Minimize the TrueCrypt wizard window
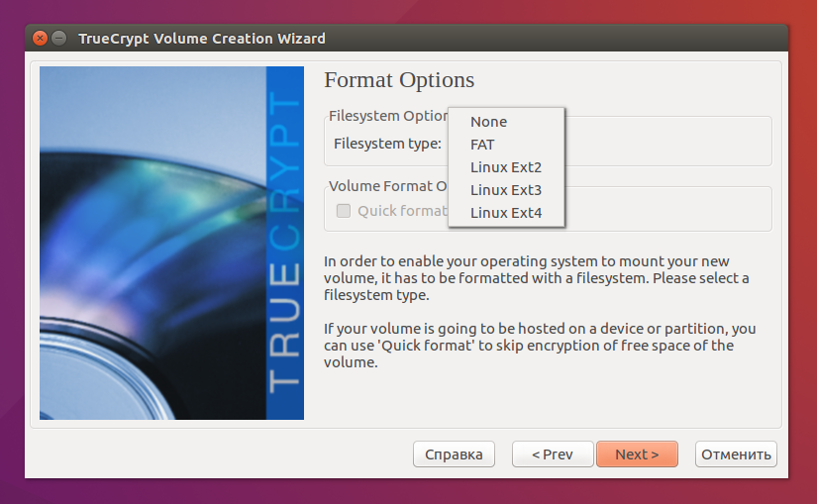Image resolution: width=817 pixels, height=504 pixels. click(59, 38)
